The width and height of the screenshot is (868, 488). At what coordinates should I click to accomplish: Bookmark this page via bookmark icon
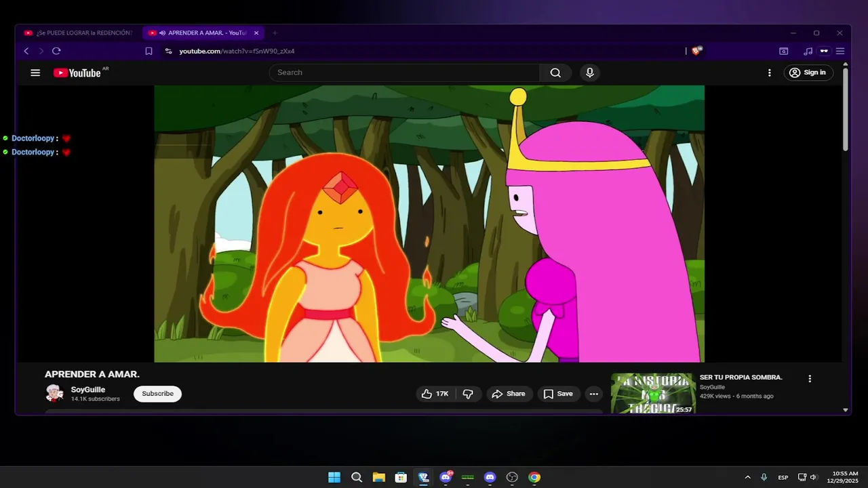pos(149,51)
